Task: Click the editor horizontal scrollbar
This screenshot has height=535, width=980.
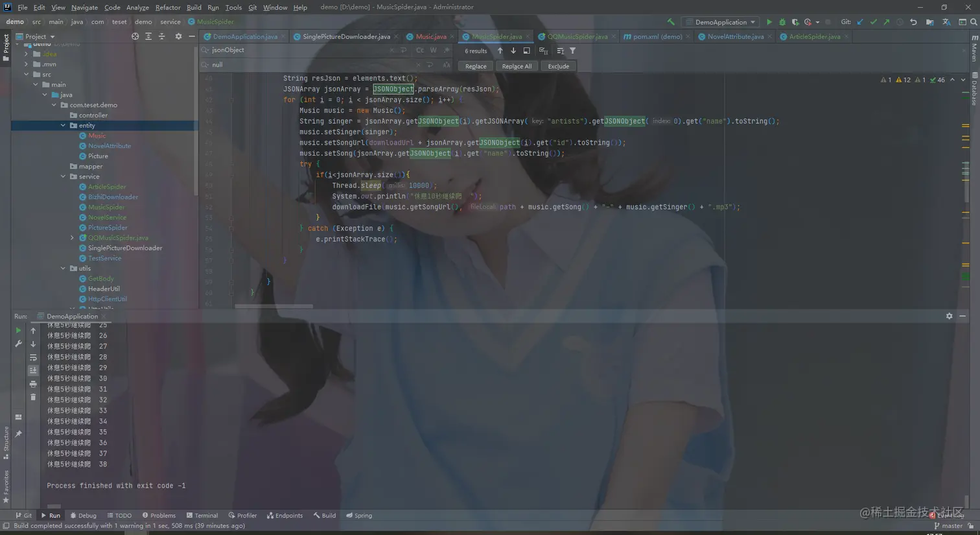Action: 274,306
